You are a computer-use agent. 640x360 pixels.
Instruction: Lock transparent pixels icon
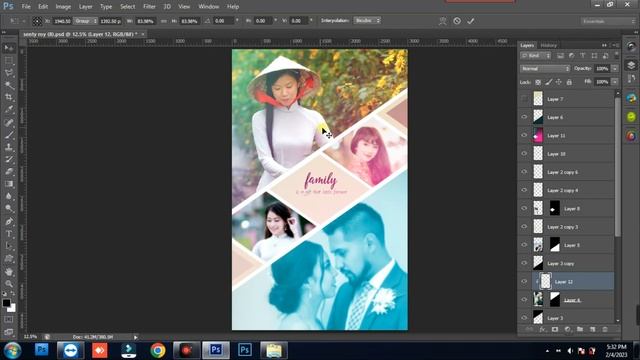pyautogui.click(x=538, y=82)
